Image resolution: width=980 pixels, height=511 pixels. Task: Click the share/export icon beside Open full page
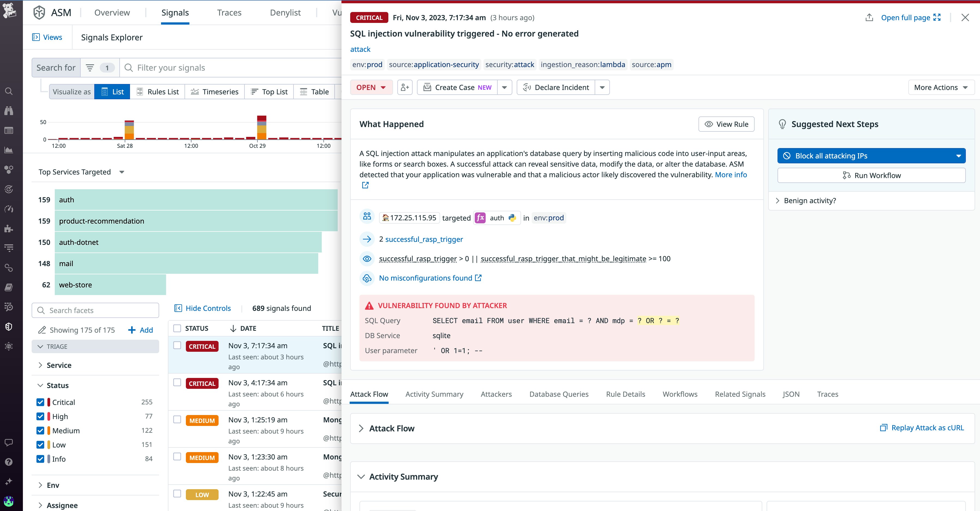click(869, 17)
